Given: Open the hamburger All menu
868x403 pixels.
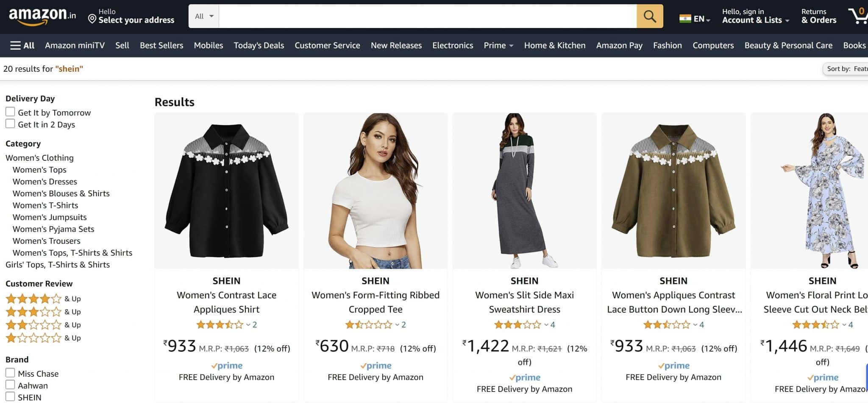Looking at the screenshot, I should [22, 45].
